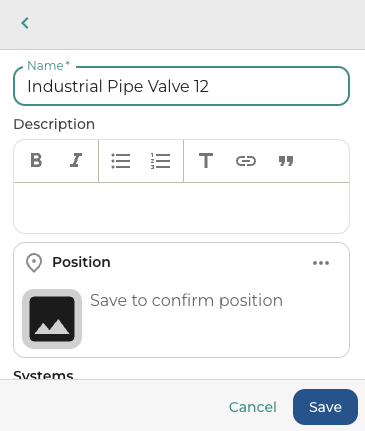365x431 pixels.
Task: Insert a hyperlink via the link icon
Action: click(x=246, y=161)
